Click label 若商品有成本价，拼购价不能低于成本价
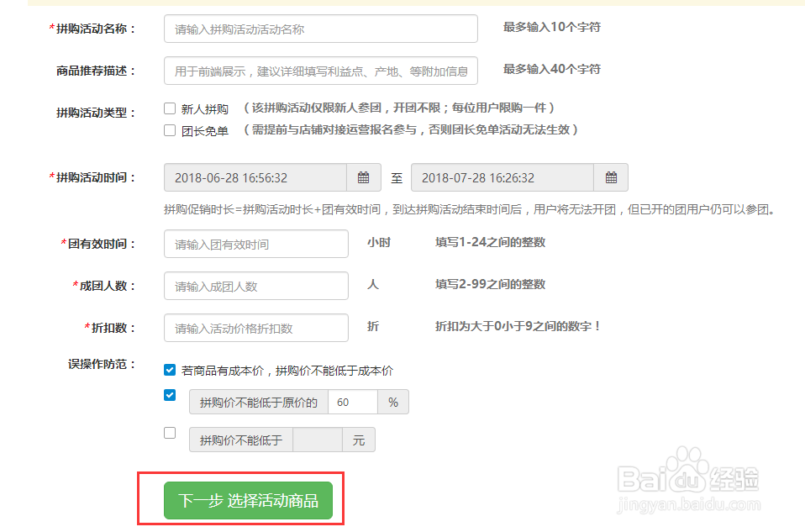The height and width of the screenshot is (532, 805). click(x=287, y=371)
